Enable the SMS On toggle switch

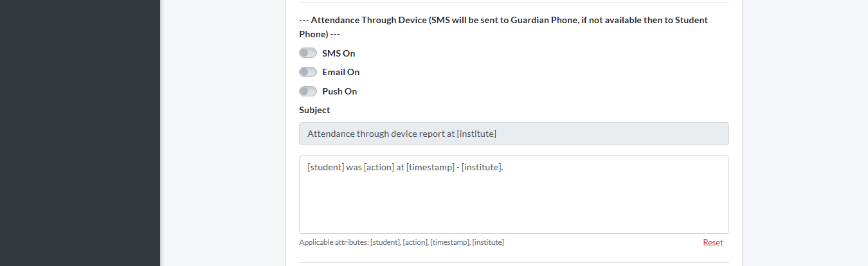[308, 53]
